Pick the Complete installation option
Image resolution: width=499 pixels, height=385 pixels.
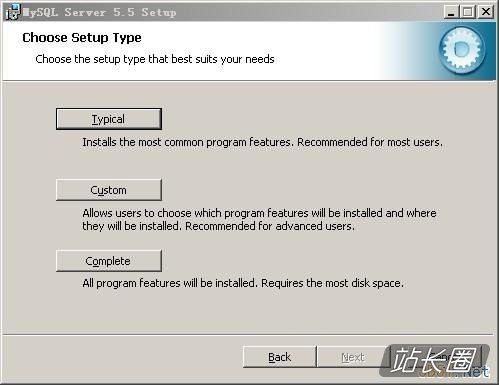[x=109, y=261]
